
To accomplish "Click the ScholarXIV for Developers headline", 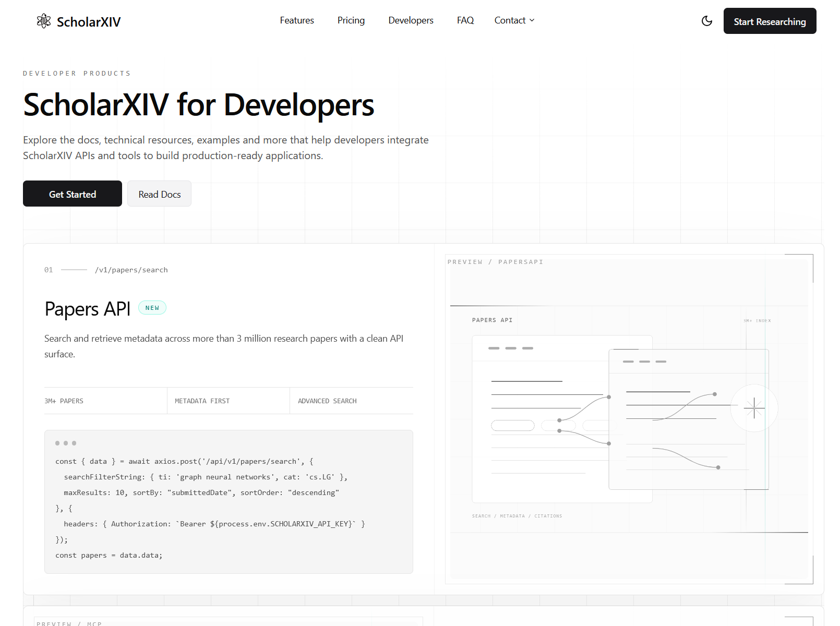I will pyautogui.click(x=199, y=105).
